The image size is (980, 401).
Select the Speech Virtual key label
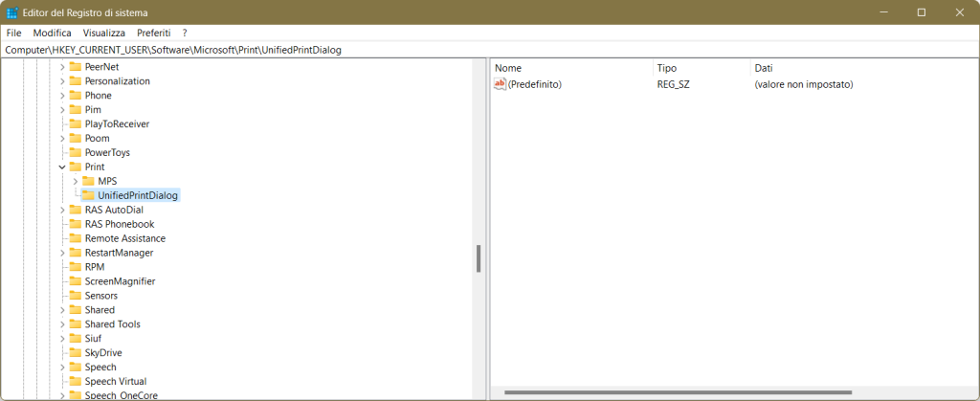click(x=116, y=382)
